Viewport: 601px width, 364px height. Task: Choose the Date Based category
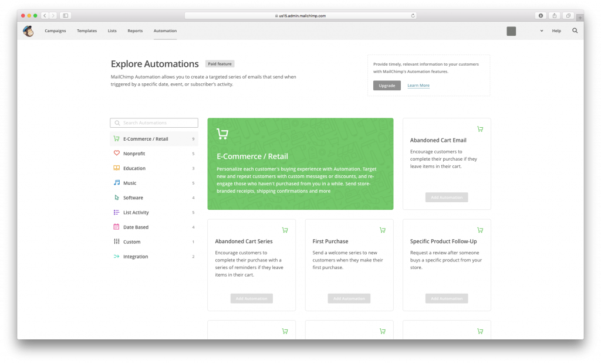pyautogui.click(x=154, y=227)
